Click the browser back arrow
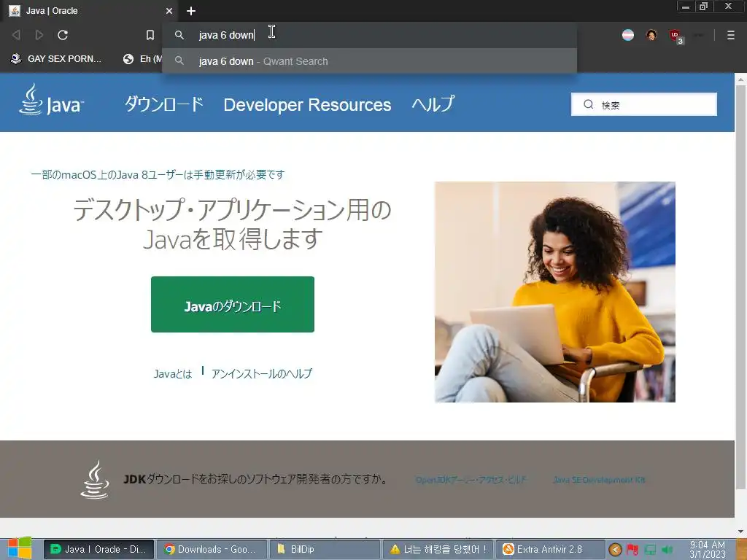 pyautogui.click(x=16, y=35)
